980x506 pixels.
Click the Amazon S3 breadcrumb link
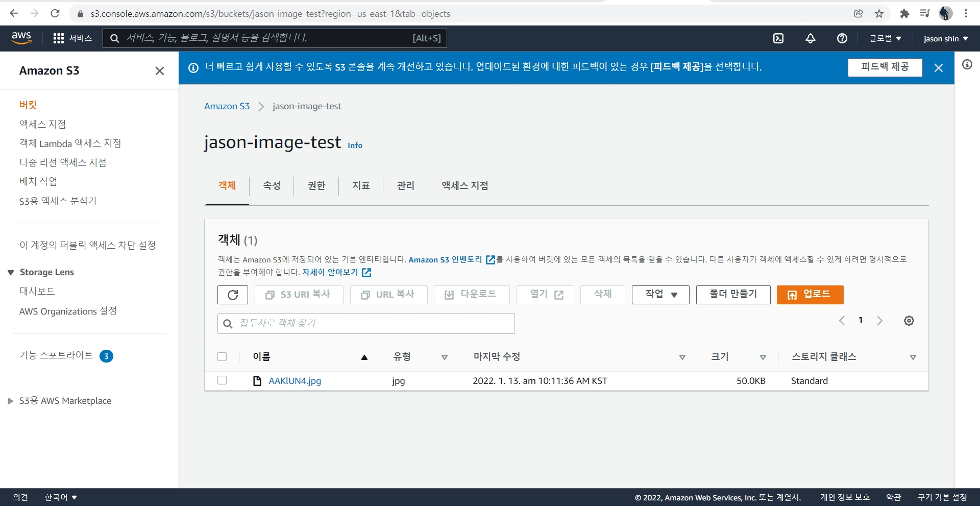227,106
